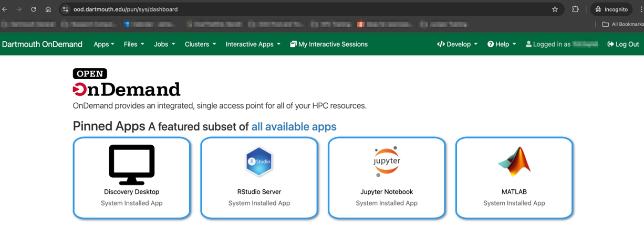Click the RStudio hexagon icon

[259, 162]
